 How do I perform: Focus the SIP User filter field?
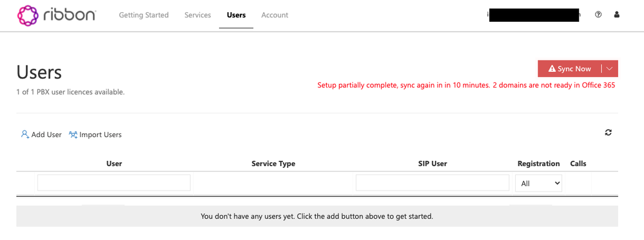433,183
